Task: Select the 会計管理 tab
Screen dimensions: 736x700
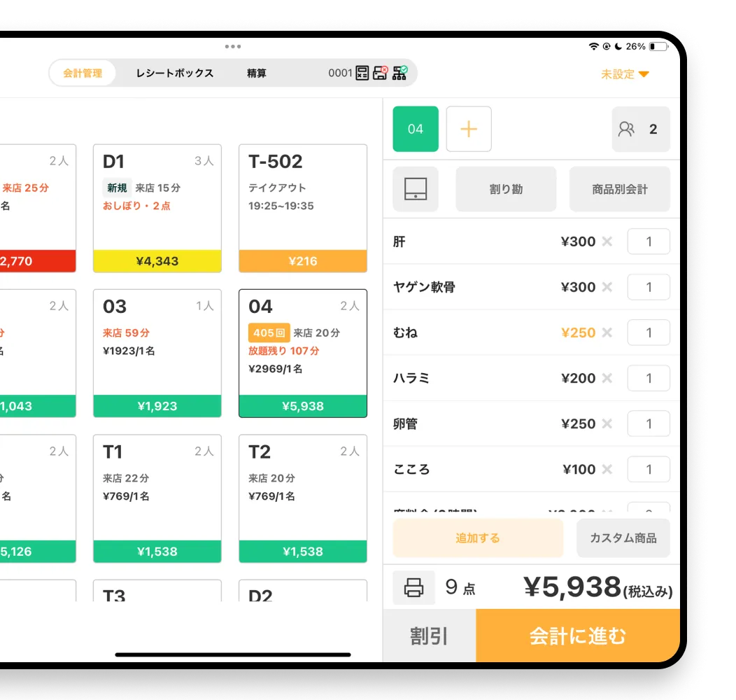Action: click(x=83, y=73)
